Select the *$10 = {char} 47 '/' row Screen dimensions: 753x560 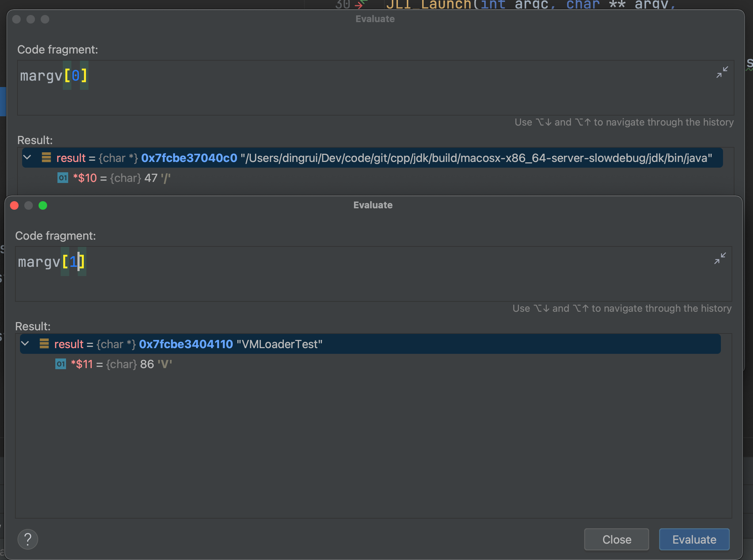coord(114,178)
